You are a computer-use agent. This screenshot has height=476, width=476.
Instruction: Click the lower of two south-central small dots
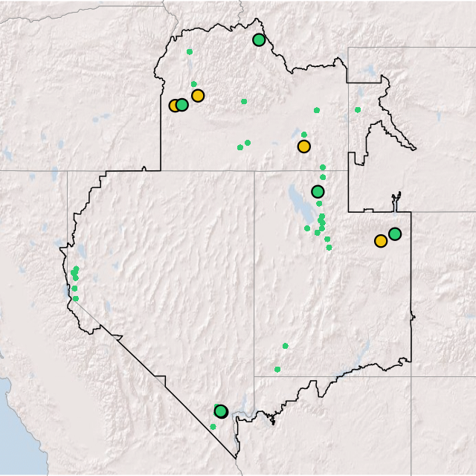point(277,369)
